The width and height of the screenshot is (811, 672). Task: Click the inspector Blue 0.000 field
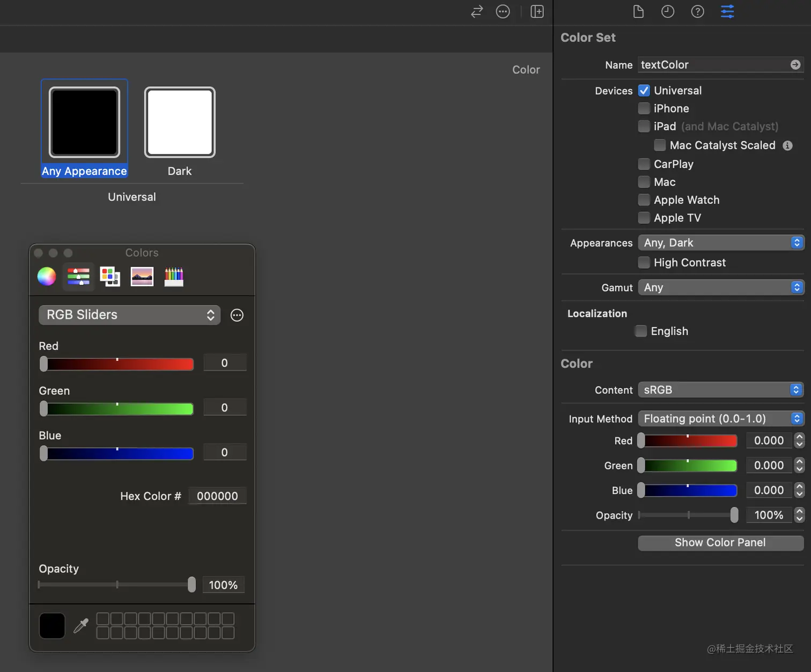(769, 490)
